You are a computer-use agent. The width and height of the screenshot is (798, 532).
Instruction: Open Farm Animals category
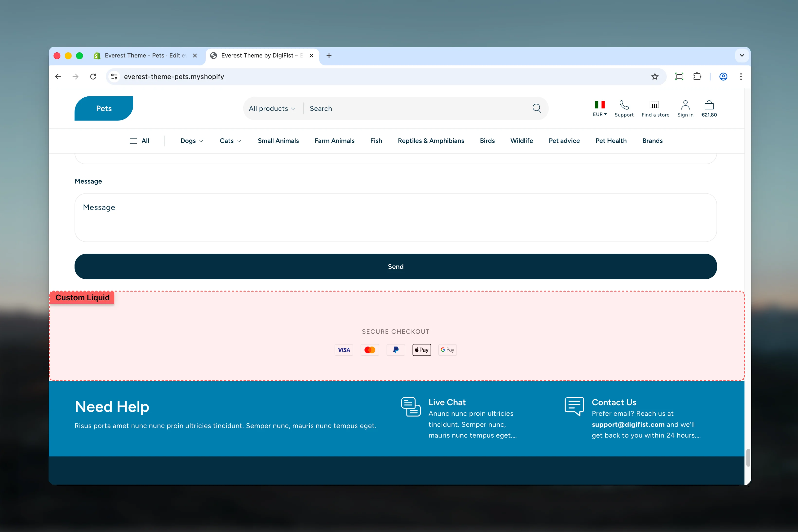334,141
